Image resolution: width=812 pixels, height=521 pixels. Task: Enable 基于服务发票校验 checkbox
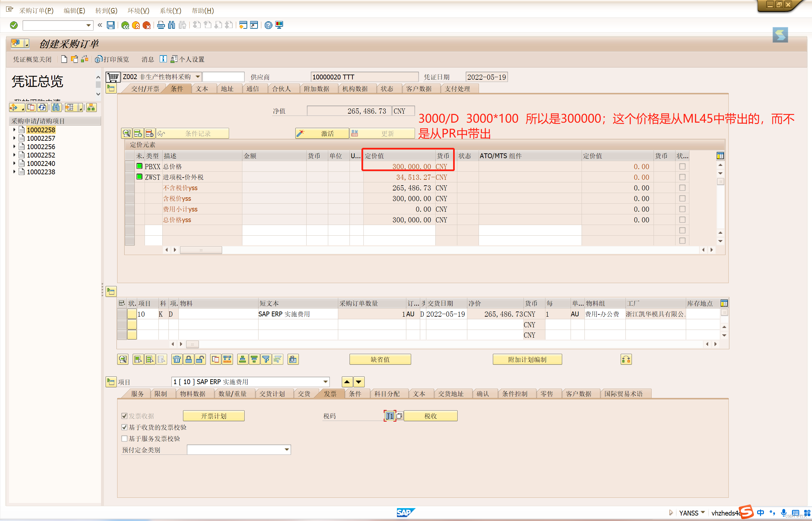(x=125, y=438)
